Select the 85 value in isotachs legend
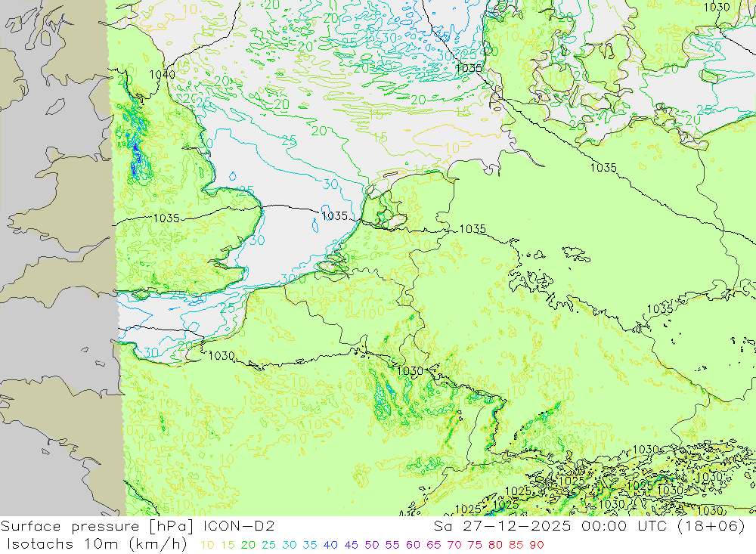Image resolution: width=756 pixels, height=554 pixels. [x=516, y=545]
